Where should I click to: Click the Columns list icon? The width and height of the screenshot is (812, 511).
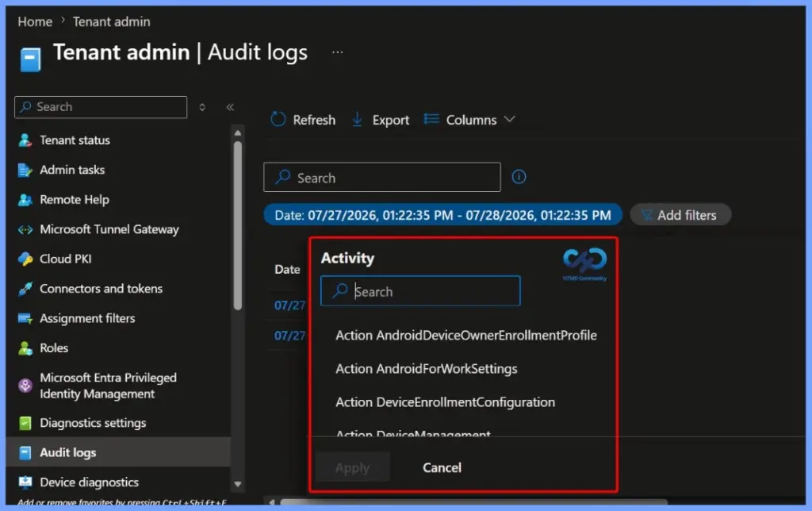tap(431, 119)
